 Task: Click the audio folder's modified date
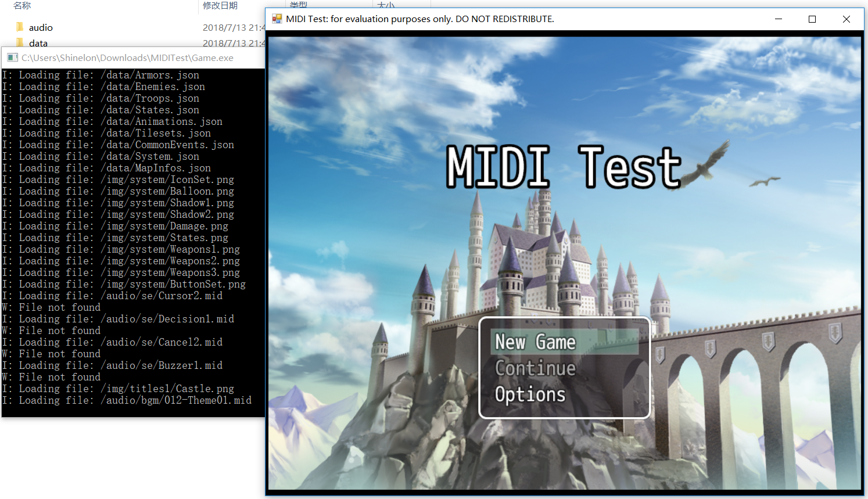(x=234, y=27)
